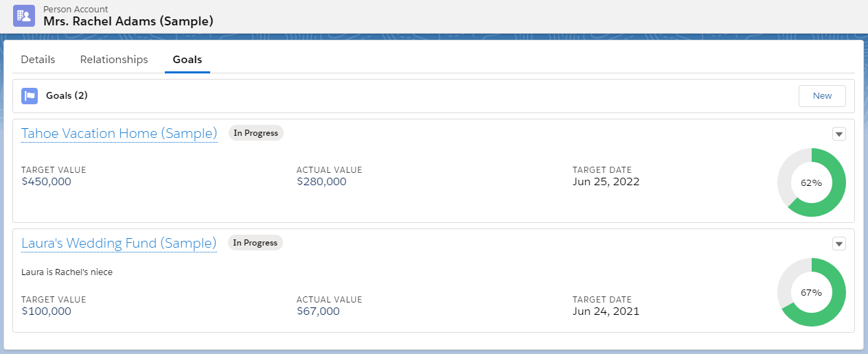This screenshot has width=868, height=354.
Task: Click the Person Account icon in header
Action: tap(24, 15)
